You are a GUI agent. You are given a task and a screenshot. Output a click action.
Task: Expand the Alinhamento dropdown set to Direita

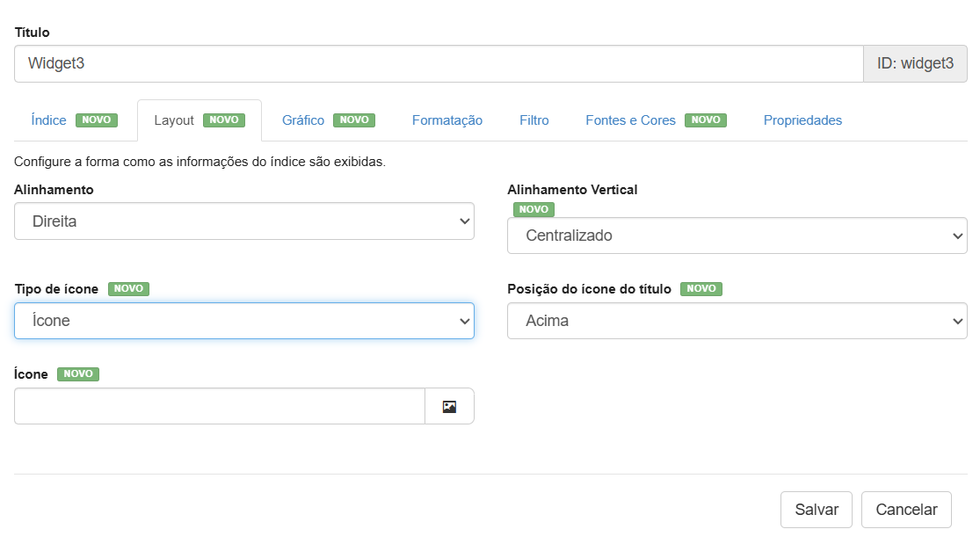(x=243, y=221)
